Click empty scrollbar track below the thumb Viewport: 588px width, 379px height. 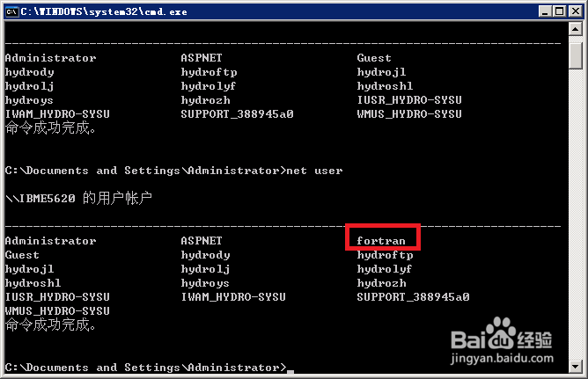point(576,220)
